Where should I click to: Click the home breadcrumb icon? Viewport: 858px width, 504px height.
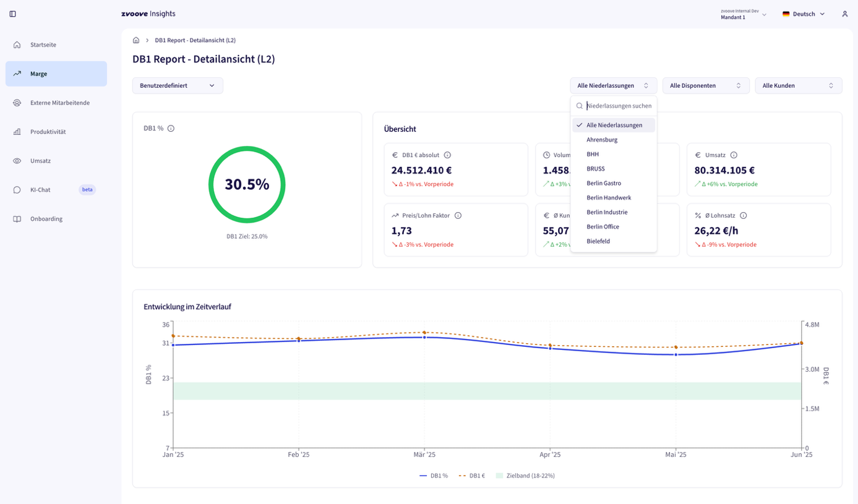[136, 40]
